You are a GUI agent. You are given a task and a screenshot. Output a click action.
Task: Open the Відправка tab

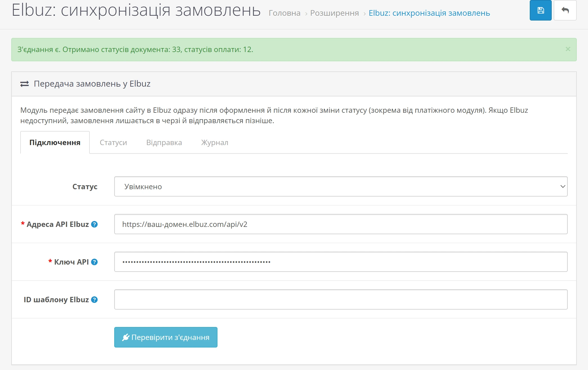164,142
